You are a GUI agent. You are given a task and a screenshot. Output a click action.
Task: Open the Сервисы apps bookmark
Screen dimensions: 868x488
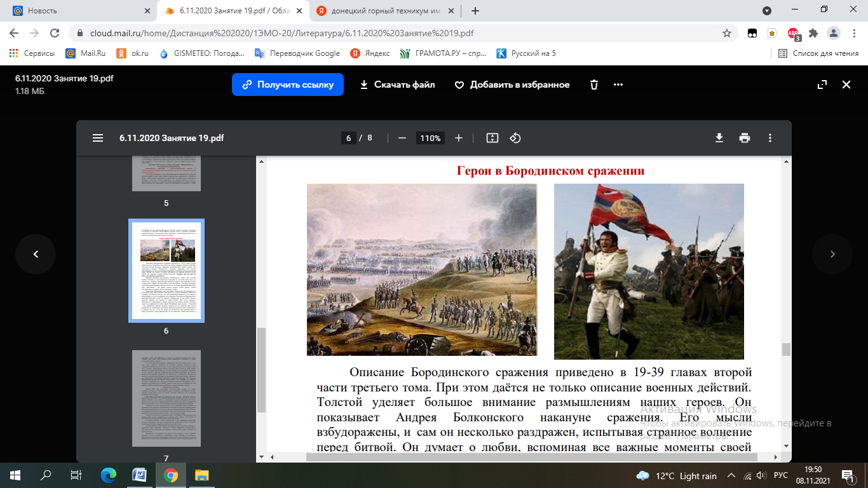[x=32, y=53]
